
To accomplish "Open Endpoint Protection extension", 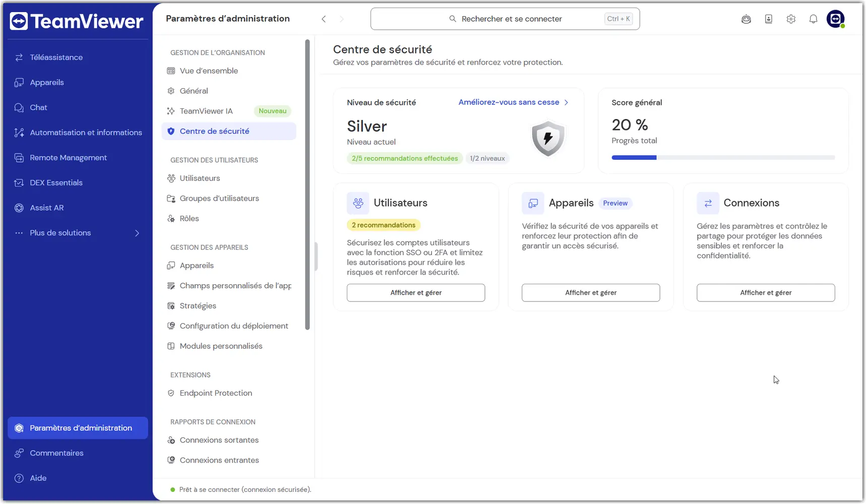I will tap(229, 393).
